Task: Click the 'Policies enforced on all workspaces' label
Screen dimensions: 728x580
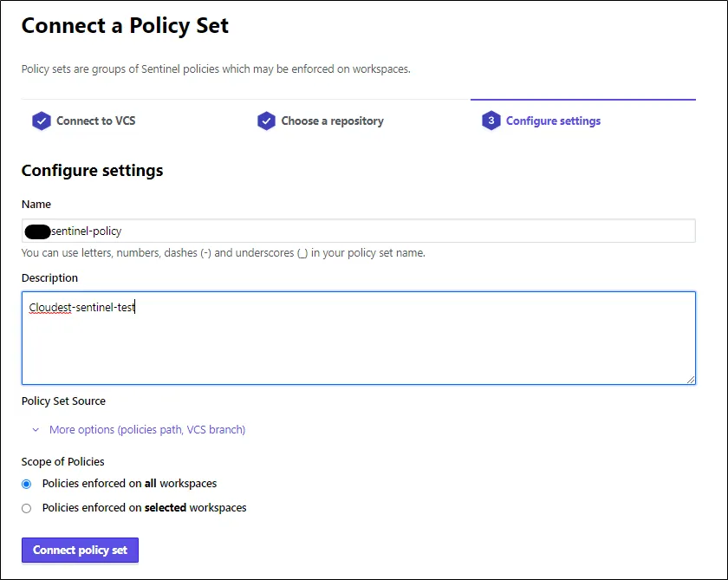Action: click(x=129, y=484)
